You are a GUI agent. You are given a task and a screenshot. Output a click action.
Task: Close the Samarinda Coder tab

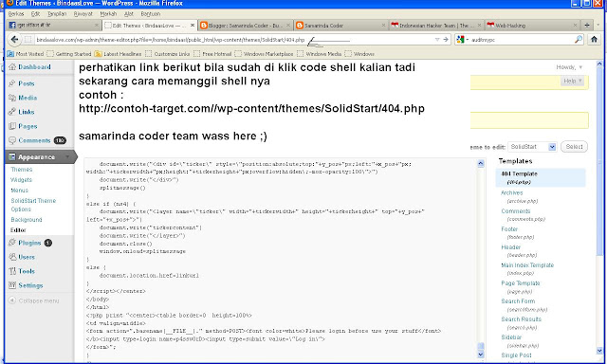click(x=383, y=26)
